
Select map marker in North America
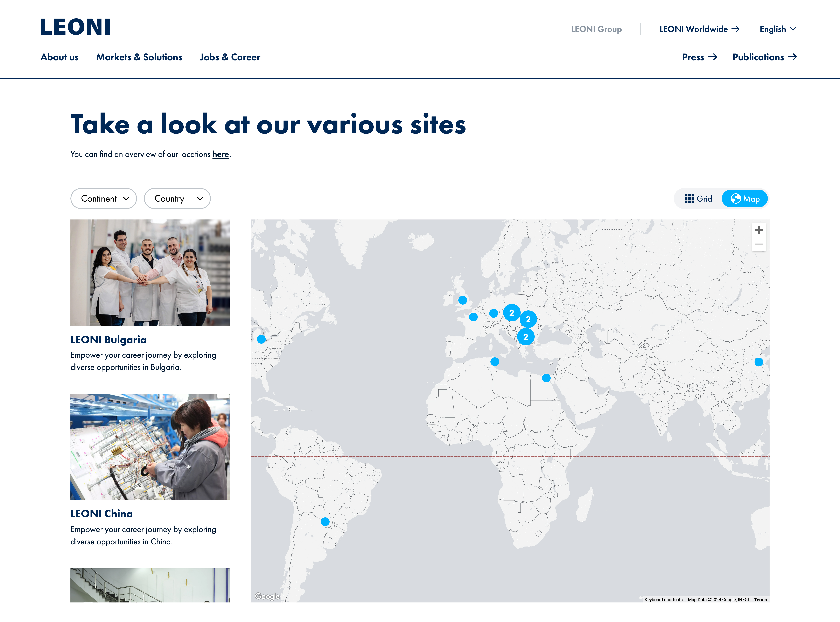pos(261,339)
